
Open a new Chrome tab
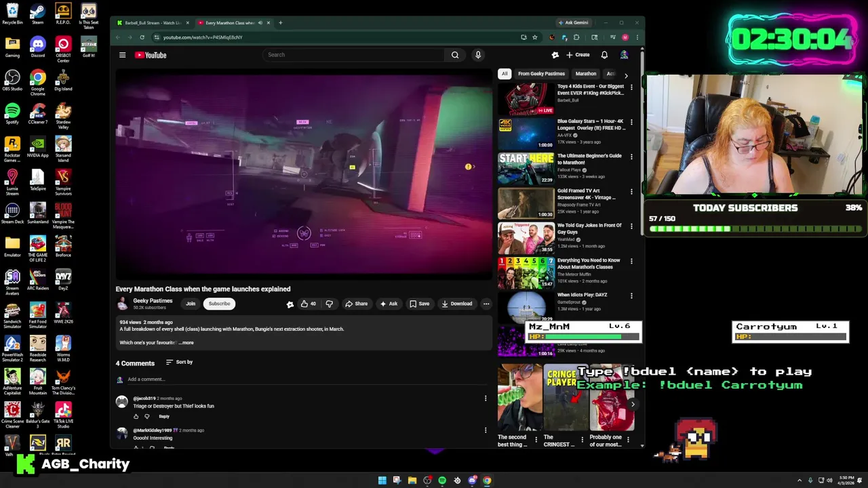pyautogui.click(x=280, y=22)
